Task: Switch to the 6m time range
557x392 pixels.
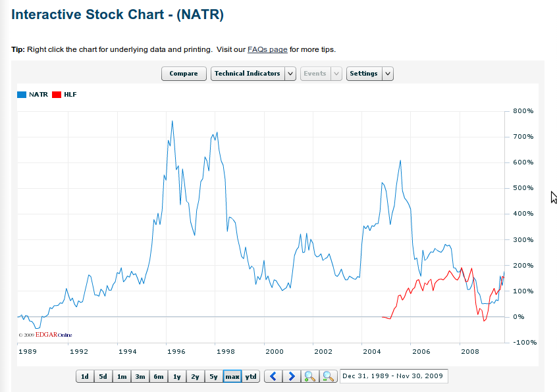Action: pos(159,376)
